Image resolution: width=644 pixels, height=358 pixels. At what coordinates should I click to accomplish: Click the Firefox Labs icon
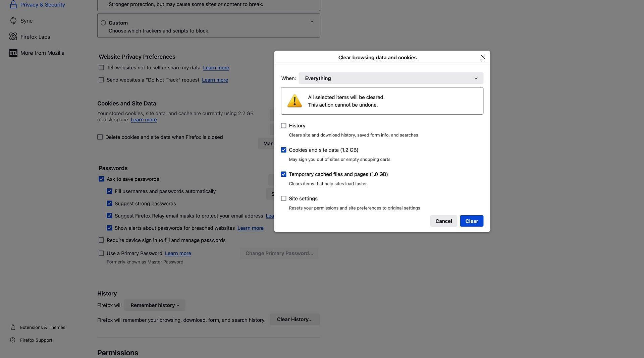[13, 37]
